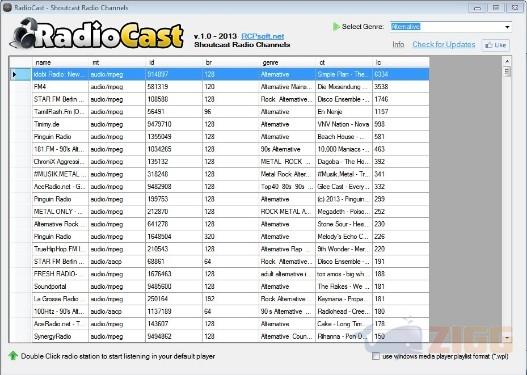Enable windows media player playlist format checkbox

(x=376, y=356)
